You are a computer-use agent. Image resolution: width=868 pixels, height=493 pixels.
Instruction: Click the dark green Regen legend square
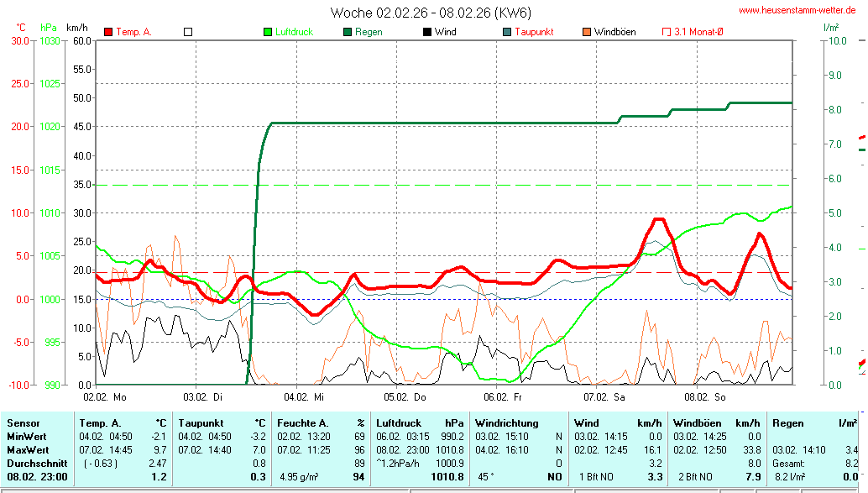coord(348,32)
